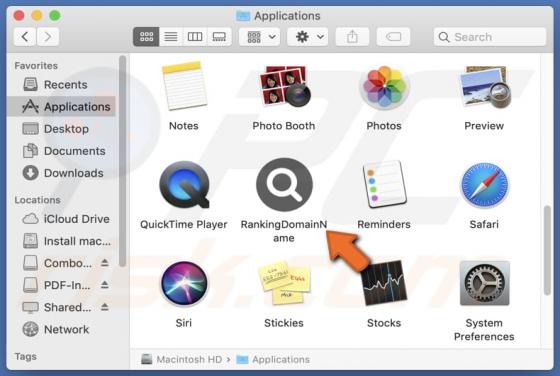Switch to list view

coord(171,37)
